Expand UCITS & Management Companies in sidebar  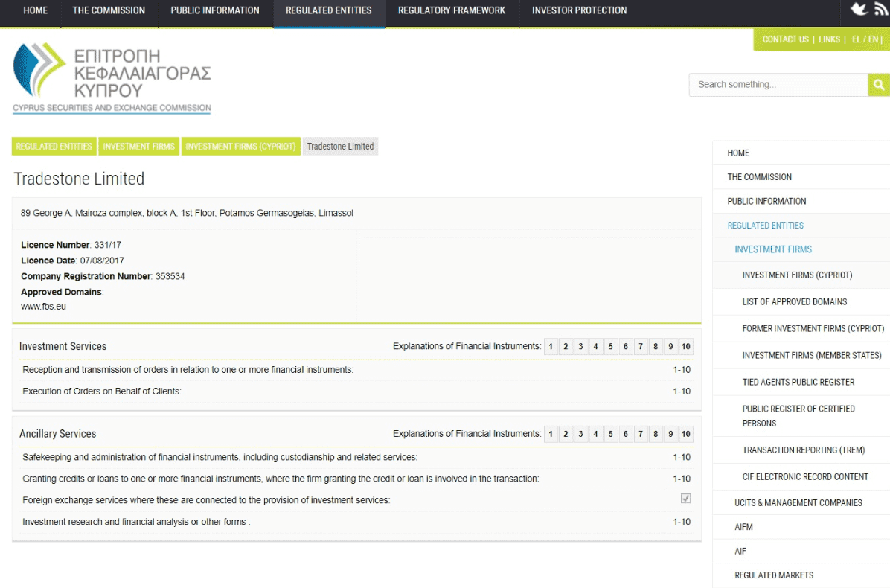point(798,503)
